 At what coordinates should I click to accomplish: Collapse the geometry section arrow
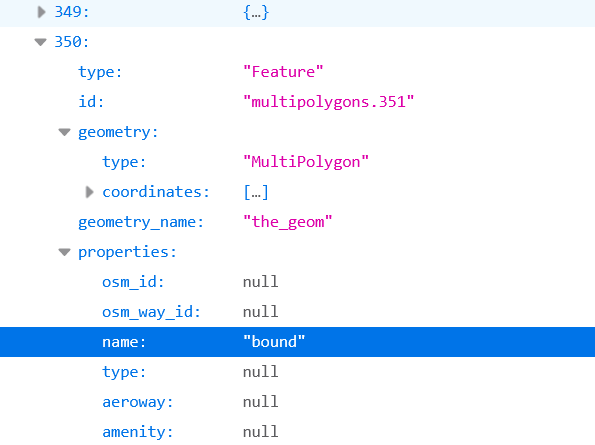point(65,132)
